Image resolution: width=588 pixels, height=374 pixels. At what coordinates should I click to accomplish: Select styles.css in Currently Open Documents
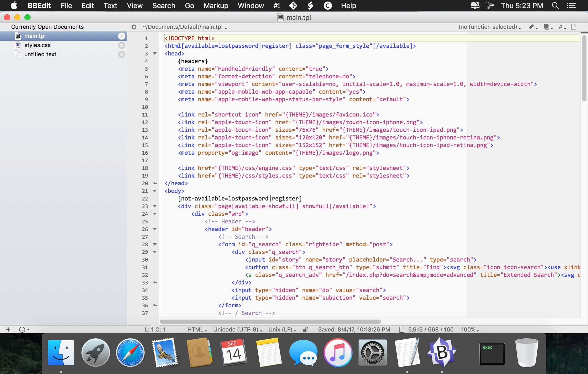point(37,45)
